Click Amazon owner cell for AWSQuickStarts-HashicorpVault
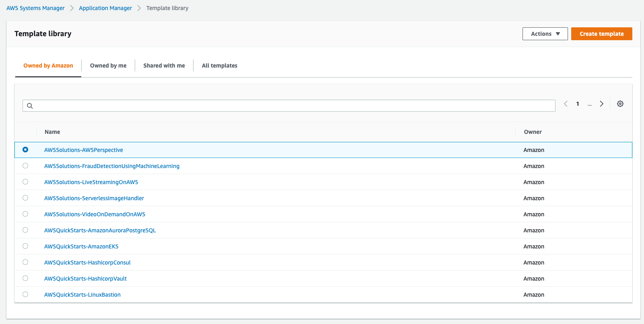Image resolution: width=644 pixels, height=324 pixels. pos(534,279)
